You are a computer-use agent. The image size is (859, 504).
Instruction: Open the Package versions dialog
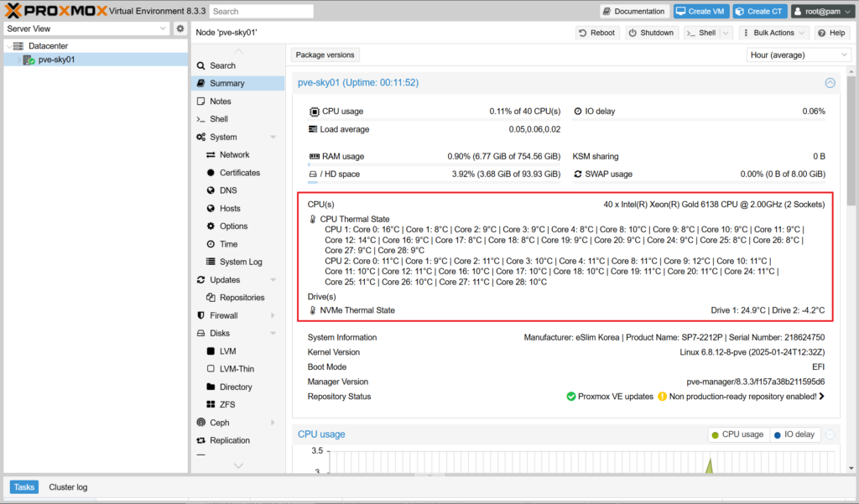coord(325,55)
